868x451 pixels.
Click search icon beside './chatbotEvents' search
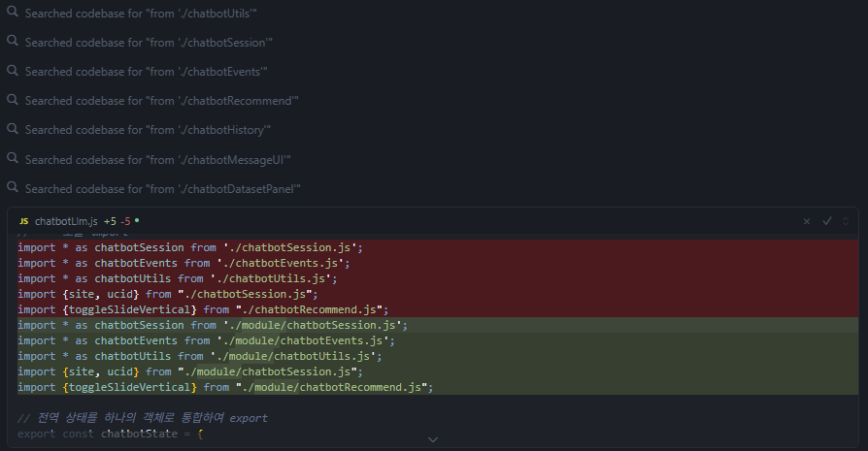13,71
